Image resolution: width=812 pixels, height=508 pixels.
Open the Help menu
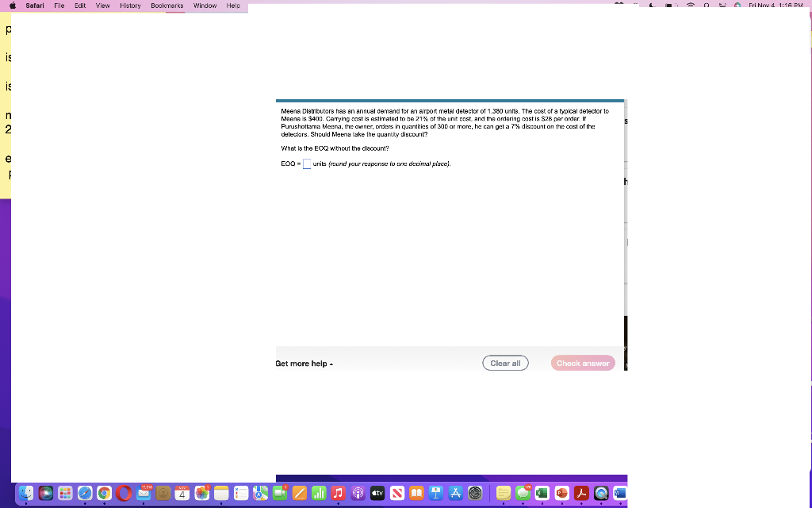coord(233,6)
